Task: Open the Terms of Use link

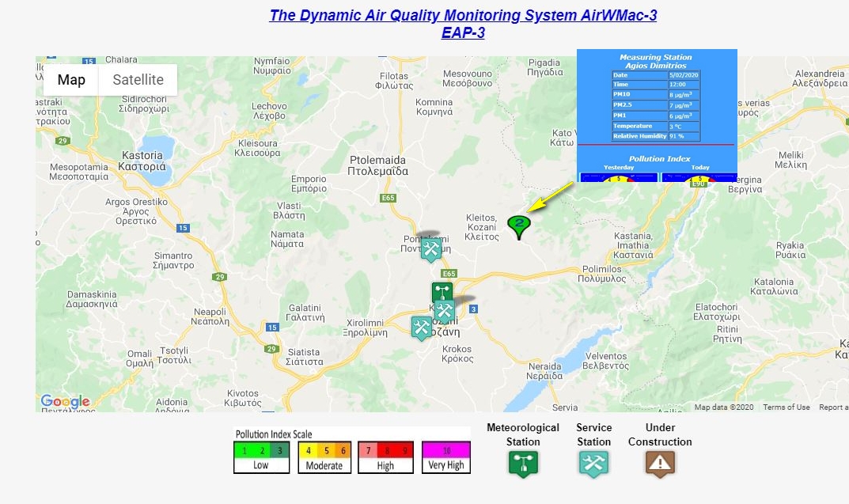Action: point(786,407)
